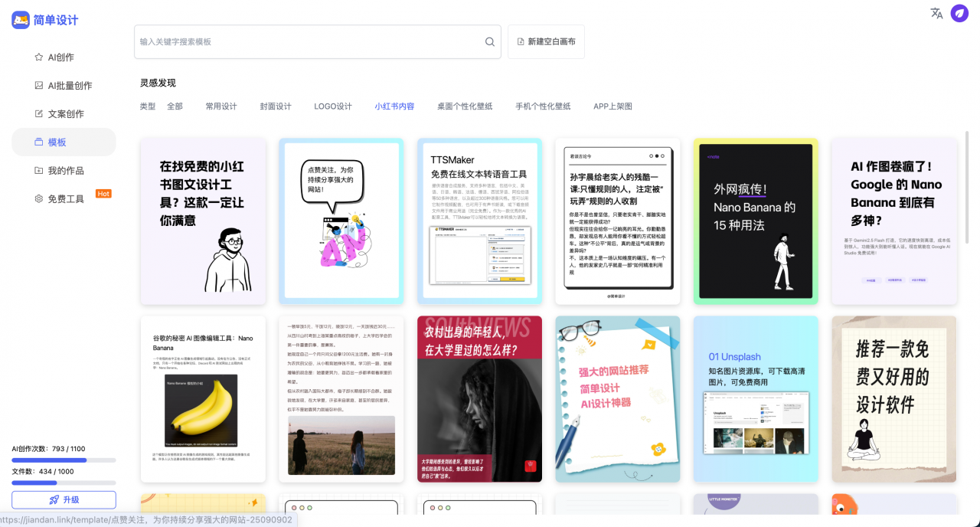
Task: Open template 农村出身的年轻人
Action: coord(479,399)
